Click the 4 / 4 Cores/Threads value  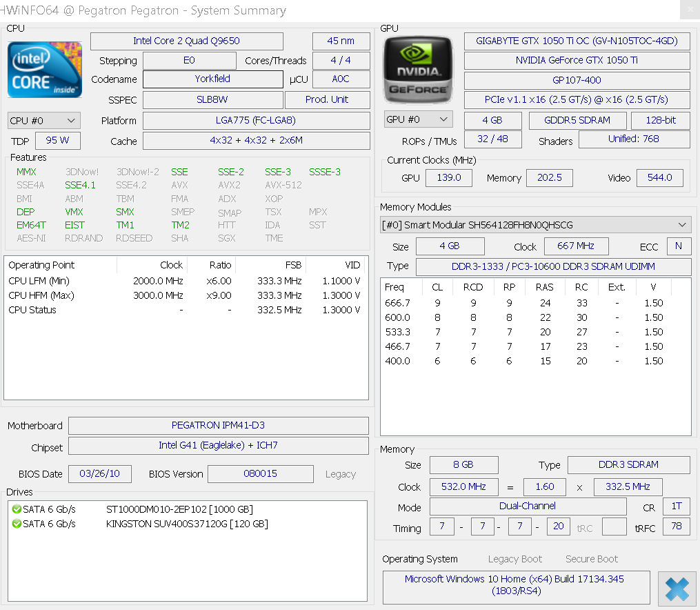click(341, 61)
